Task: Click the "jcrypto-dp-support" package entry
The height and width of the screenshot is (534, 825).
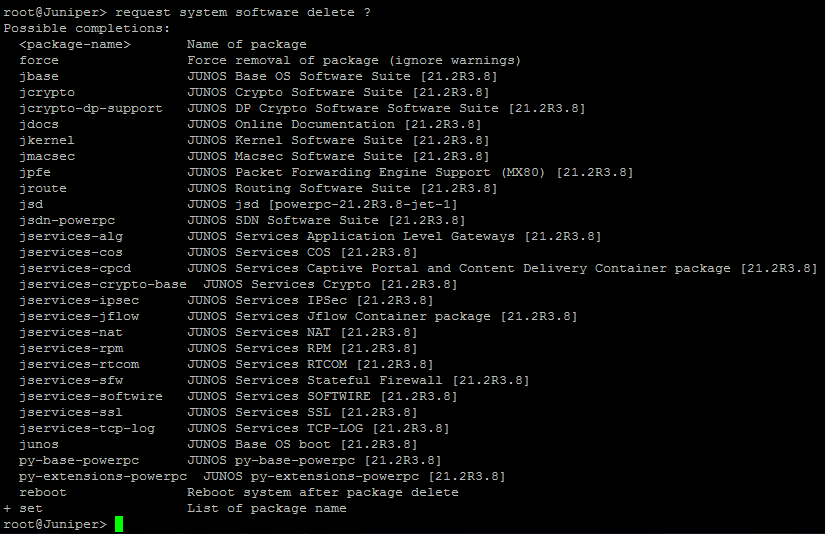Action: 91,108
